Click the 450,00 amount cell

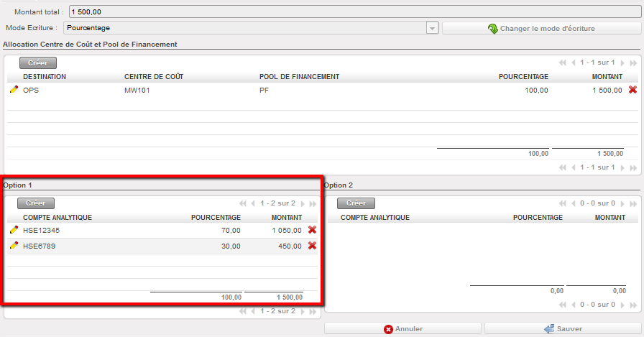(290, 246)
